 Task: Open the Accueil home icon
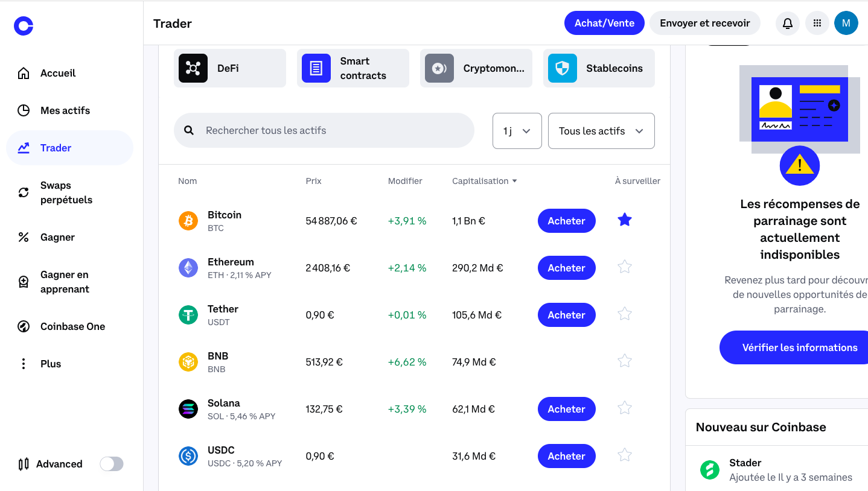tap(23, 72)
